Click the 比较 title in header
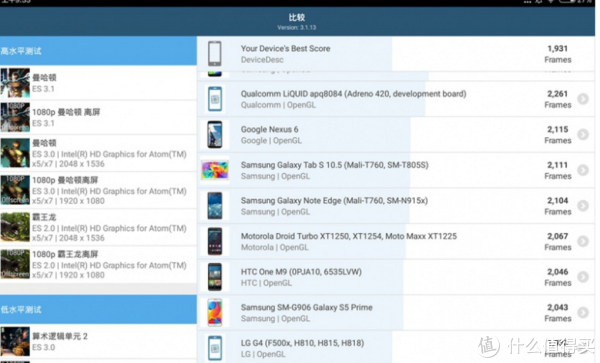The width and height of the screenshot is (600, 363). tap(297, 17)
